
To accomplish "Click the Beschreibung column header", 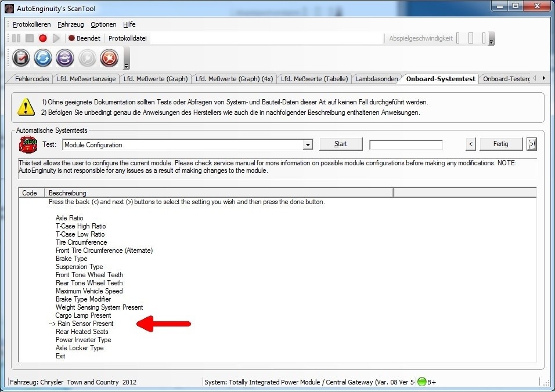I will (219, 193).
